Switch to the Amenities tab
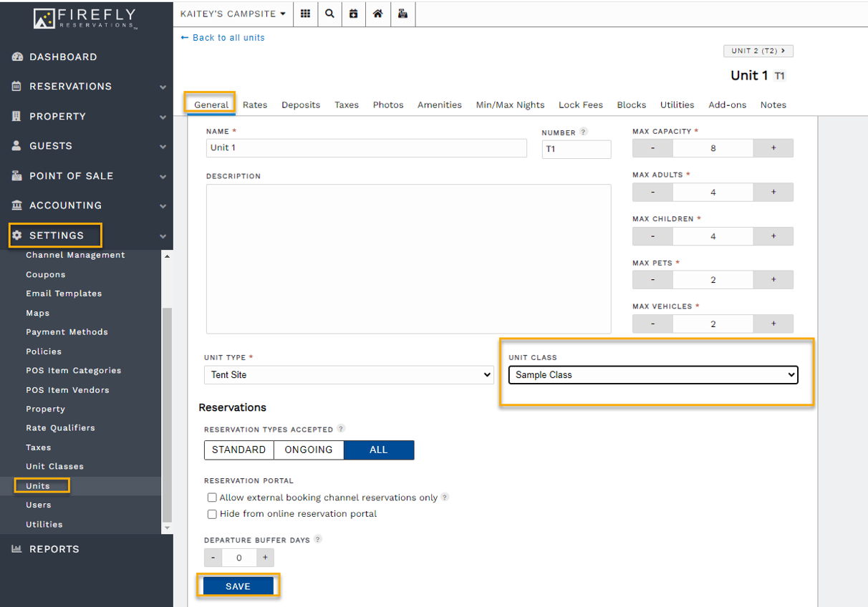Image resolution: width=868 pixels, height=607 pixels. click(x=440, y=105)
